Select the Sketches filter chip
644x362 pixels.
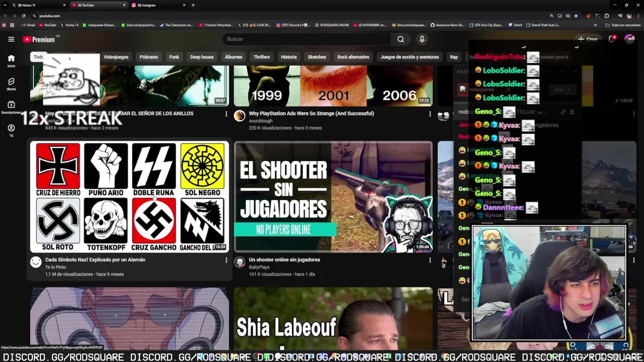point(317,57)
